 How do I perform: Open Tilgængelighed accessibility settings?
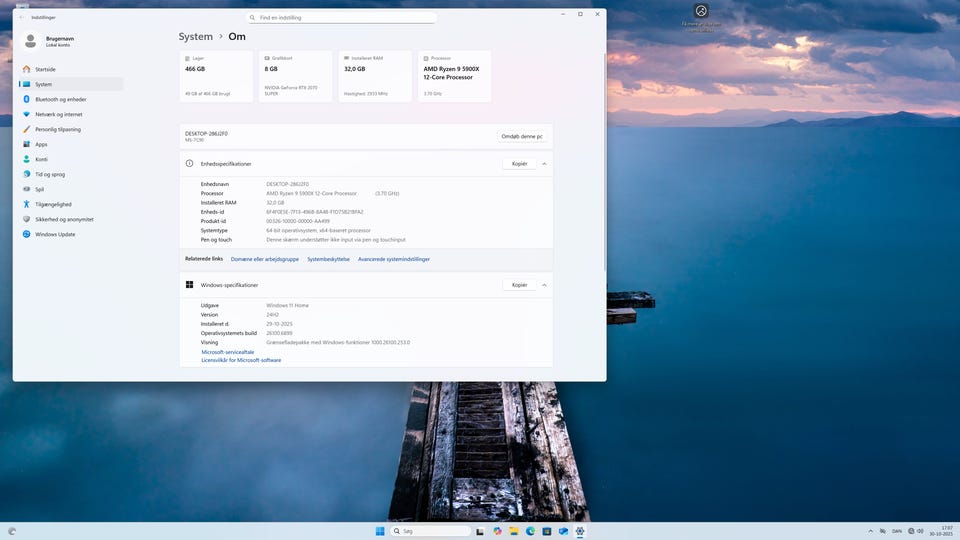pos(54,204)
